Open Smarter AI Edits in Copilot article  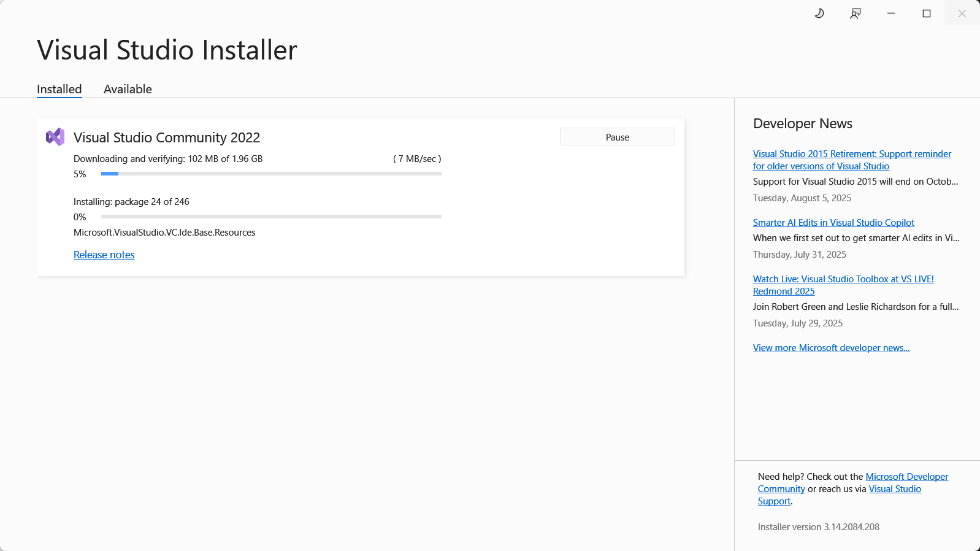833,223
